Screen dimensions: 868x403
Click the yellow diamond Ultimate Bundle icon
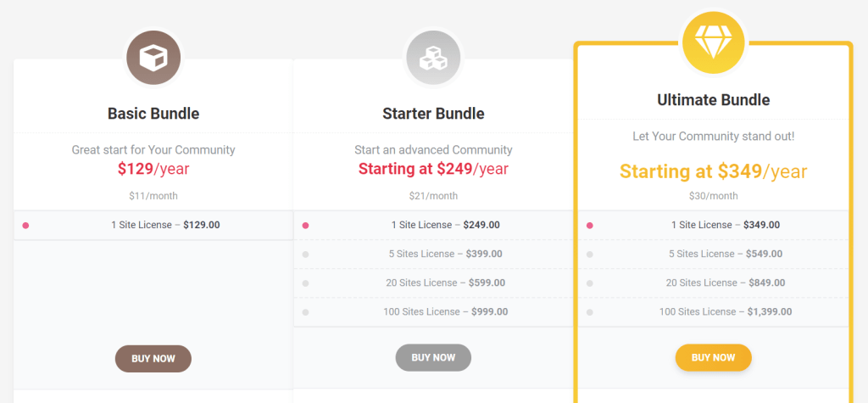(714, 42)
